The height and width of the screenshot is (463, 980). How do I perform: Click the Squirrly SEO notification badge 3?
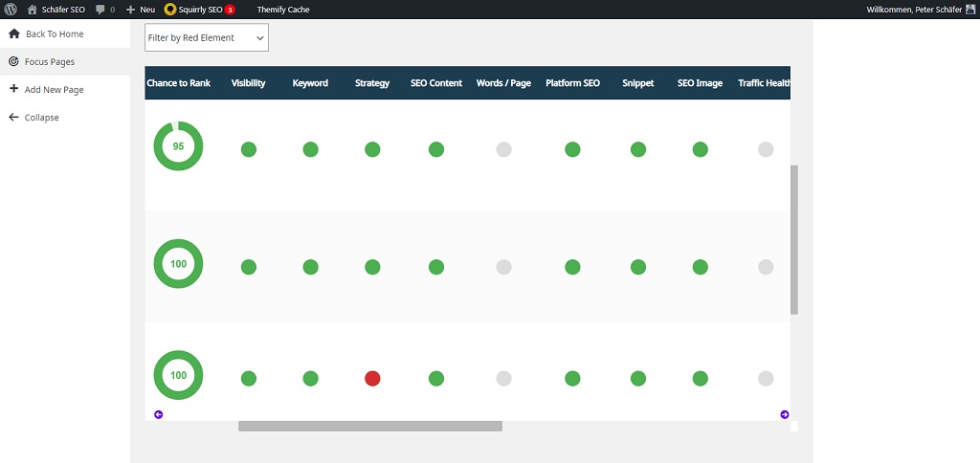click(x=230, y=10)
